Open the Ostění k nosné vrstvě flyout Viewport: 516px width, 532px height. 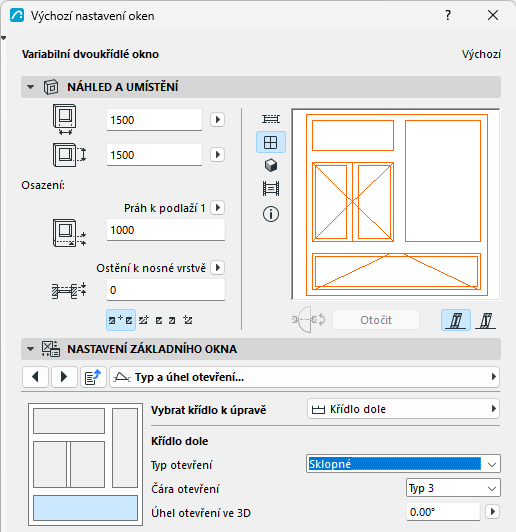[x=217, y=268]
